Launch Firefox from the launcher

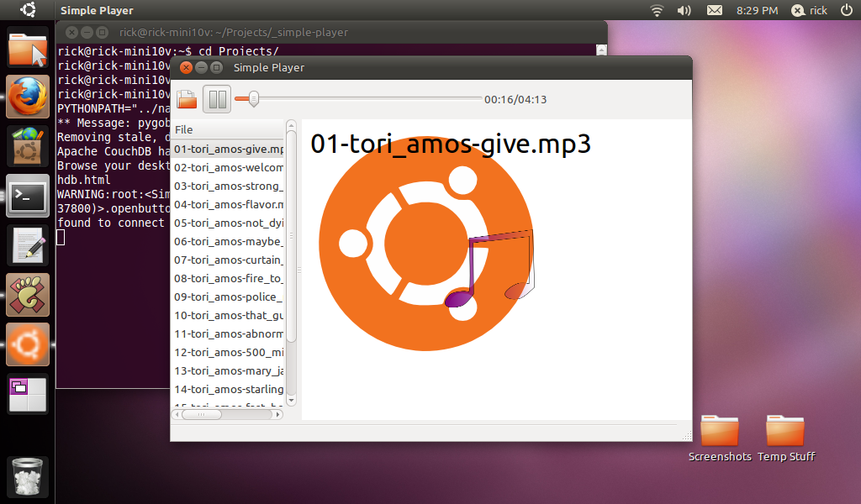27,96
